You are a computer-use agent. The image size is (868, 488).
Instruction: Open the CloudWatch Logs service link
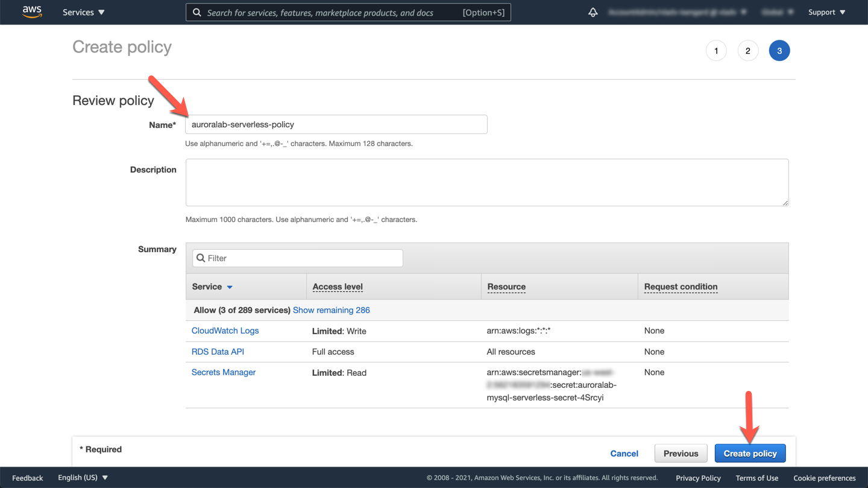click(225, 331)
